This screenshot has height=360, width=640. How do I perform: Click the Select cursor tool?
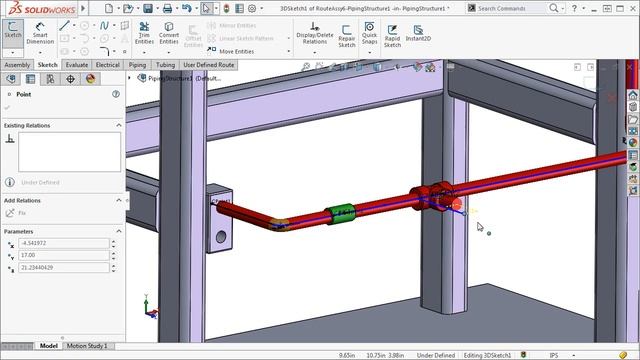pos(207,8)
